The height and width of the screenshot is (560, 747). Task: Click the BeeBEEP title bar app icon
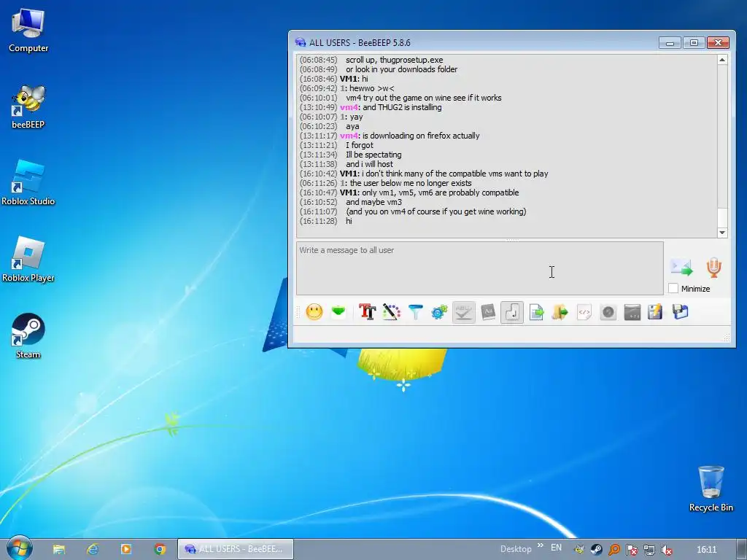300,42
